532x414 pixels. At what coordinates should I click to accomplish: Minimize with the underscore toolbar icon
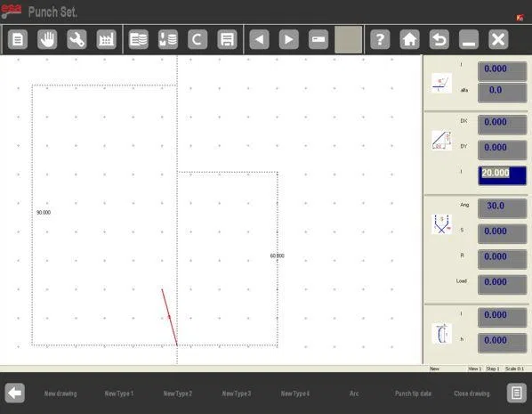(x=469, y=39)
